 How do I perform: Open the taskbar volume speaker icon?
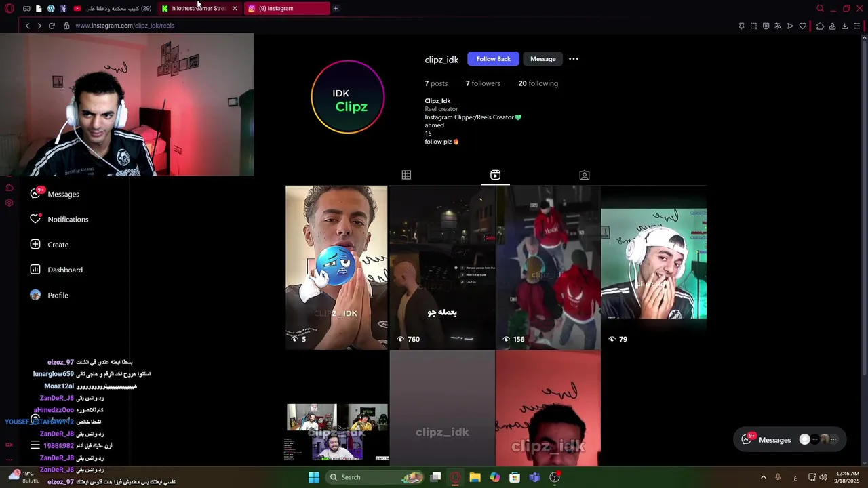click(x=823, y=477)
